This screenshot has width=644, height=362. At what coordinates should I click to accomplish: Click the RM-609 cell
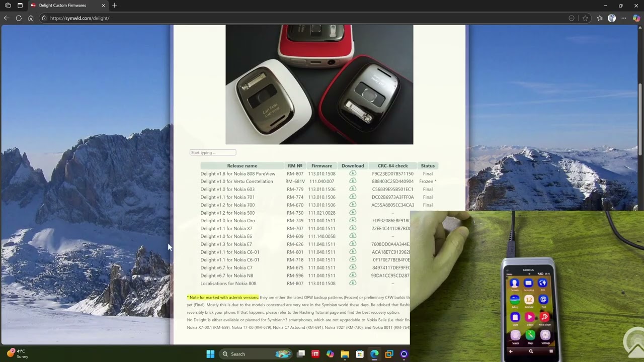coord(295,236)
